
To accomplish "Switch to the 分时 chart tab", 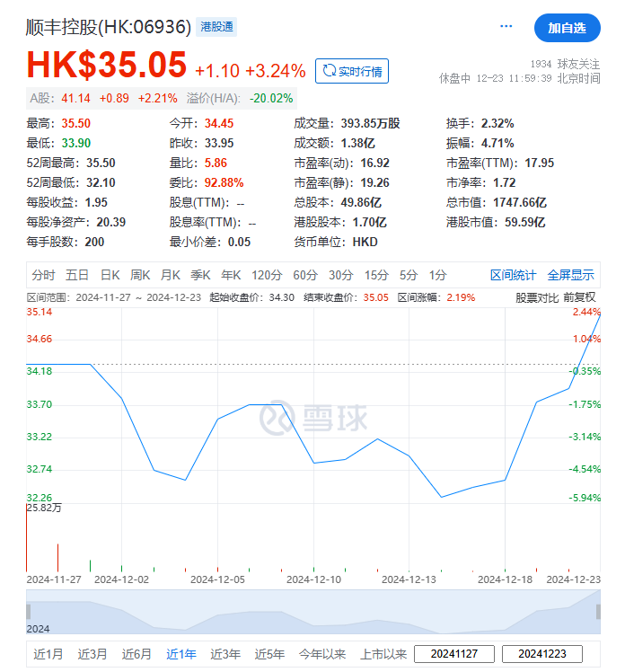I will click(43, 275).
